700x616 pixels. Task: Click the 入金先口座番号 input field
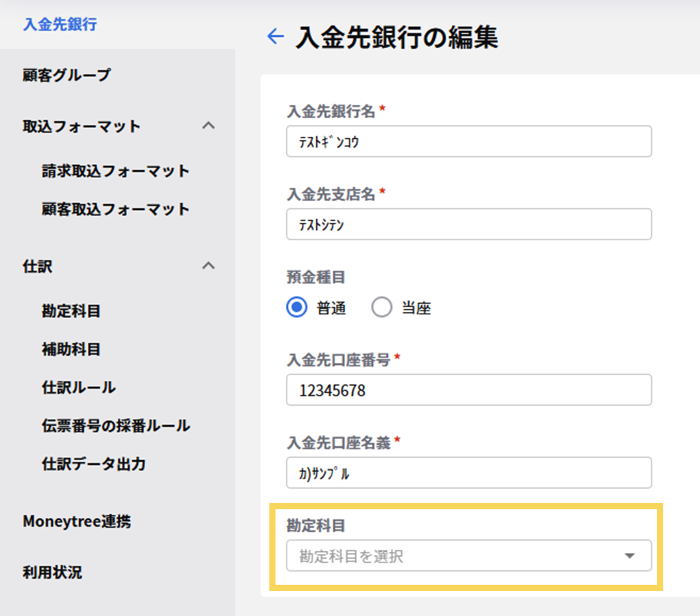[468, 390]
